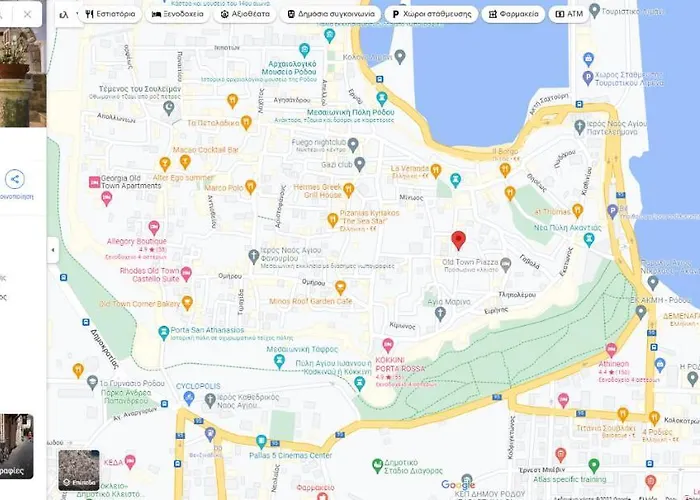Click the red location pin marker
This screenshot has height=500, width=700.
pos(458,241)
